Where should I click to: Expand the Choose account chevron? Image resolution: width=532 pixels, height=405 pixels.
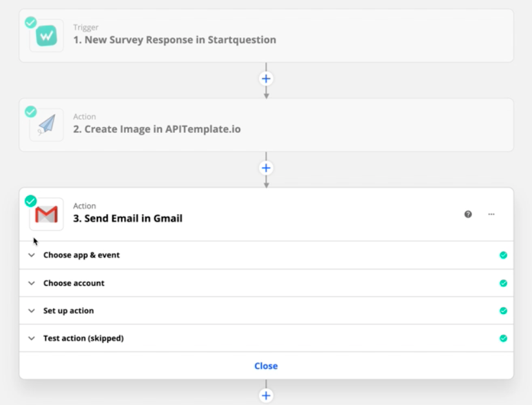(31, 283)
